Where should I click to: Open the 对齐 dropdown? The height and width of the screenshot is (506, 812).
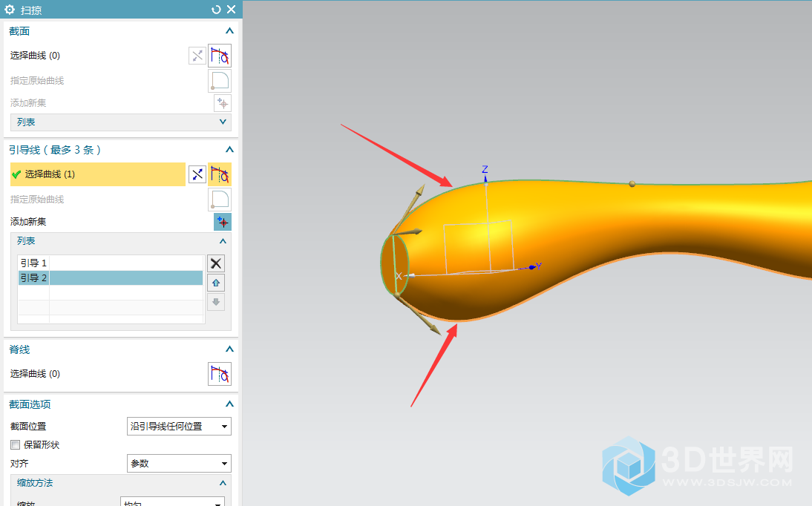(179, 463)
